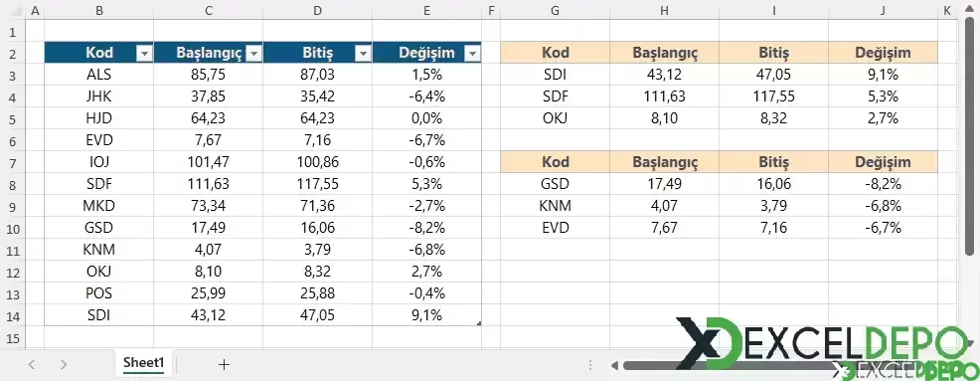Click the horizontal scrollbar left arrow
This screenshot has height=381, width=980.
(614, 365)
